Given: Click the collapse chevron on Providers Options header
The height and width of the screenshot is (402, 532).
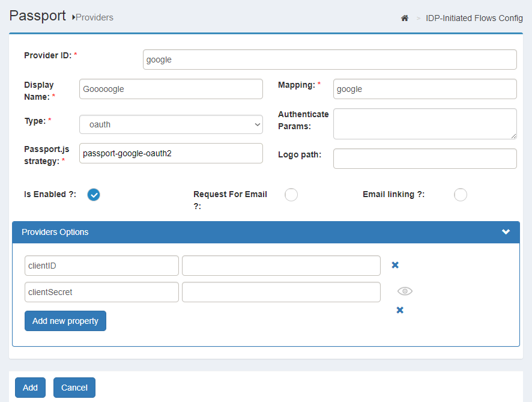Looking at the screenshot, I should 506,232.
